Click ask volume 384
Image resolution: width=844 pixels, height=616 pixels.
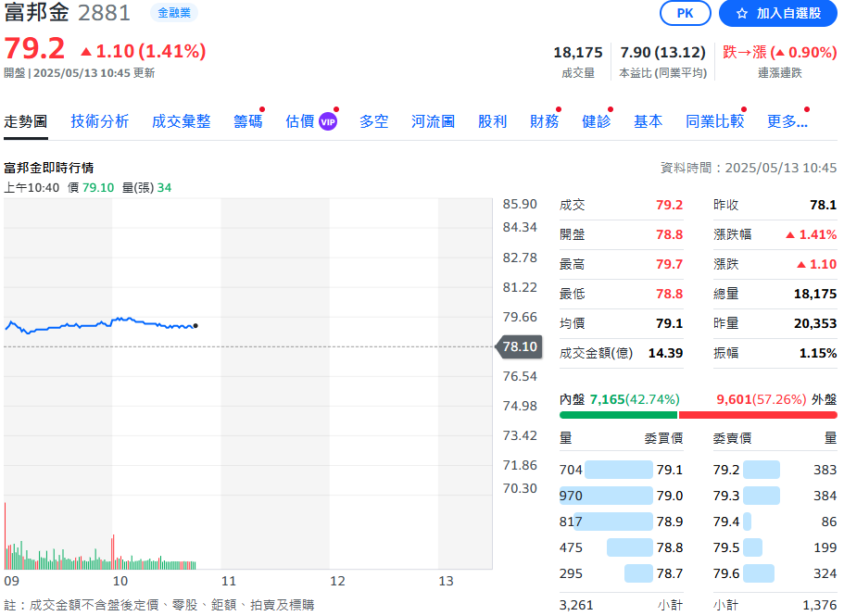click(x=825, y=496)
